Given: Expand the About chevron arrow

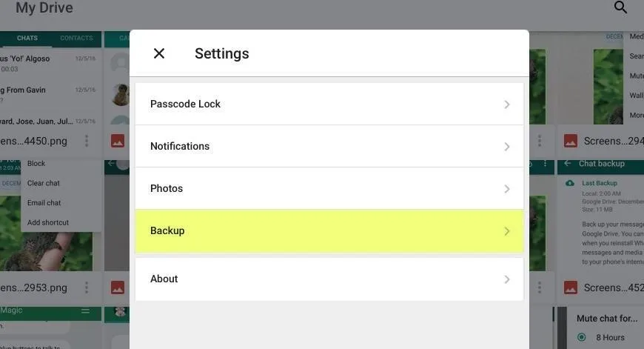Looking at the screenshot, I should [507, 279].
